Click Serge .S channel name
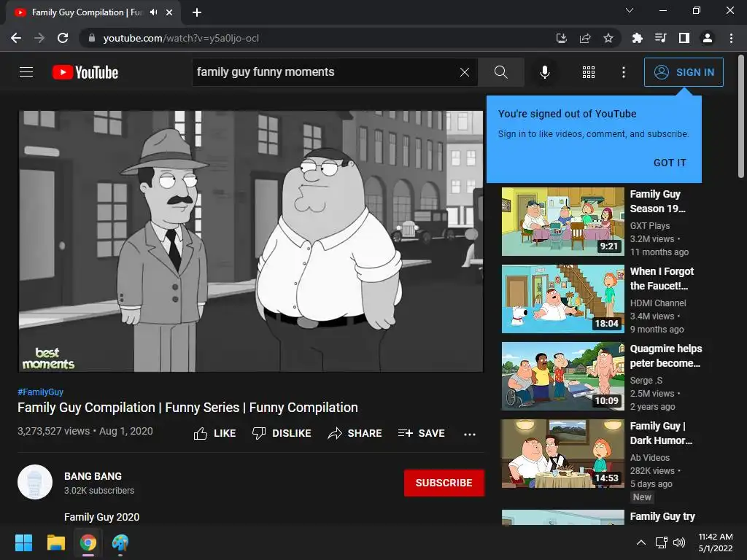Screen dimensions: 747x560 (x=646, y=380)
